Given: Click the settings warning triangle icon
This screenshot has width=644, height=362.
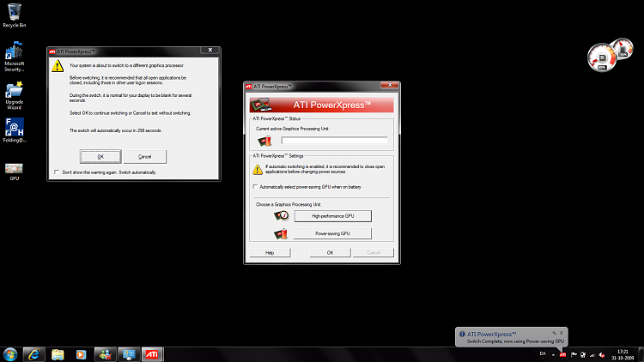Looking at the screenshot, I should click(258, 169).
